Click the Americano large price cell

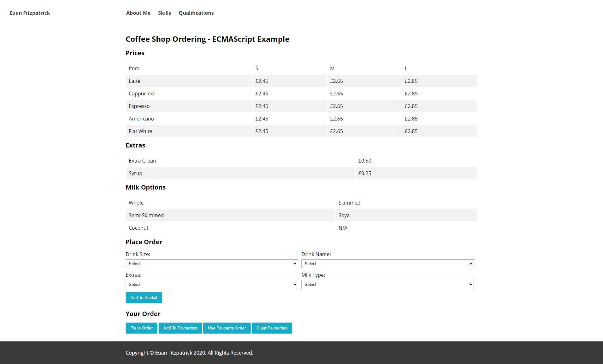(411, 118)
